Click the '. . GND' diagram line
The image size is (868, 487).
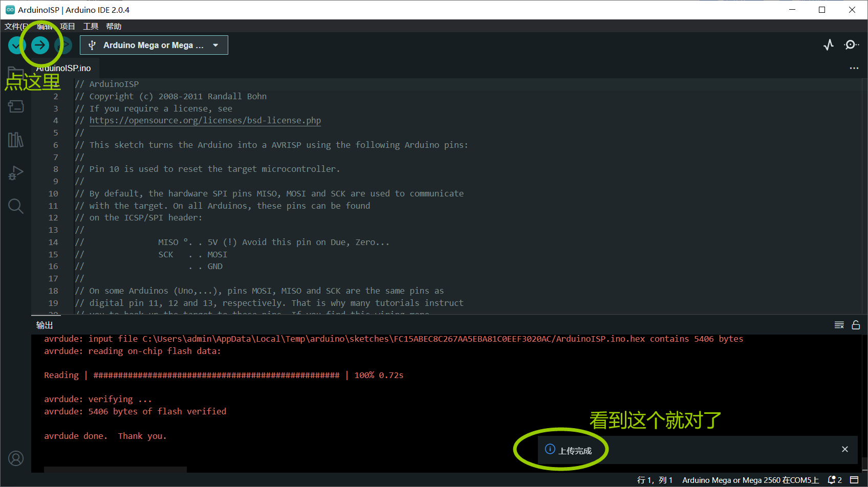pyautogui.click(x=149, y=267)
